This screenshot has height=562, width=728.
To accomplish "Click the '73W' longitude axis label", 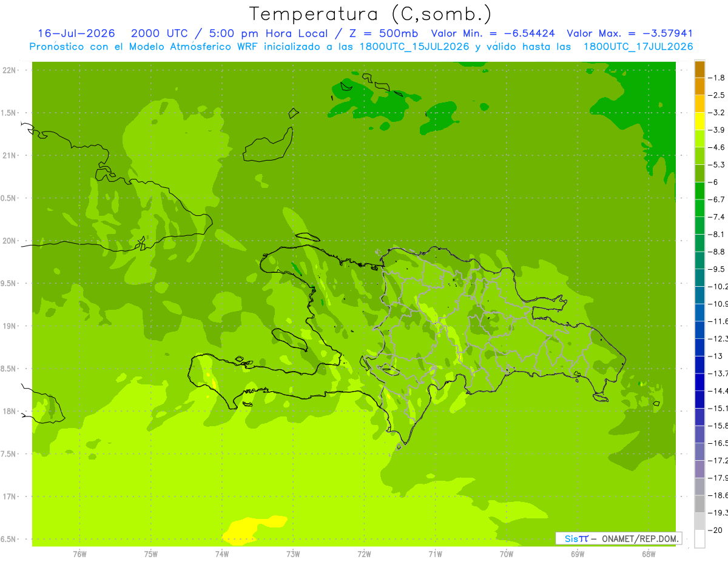I will click(x=293, y=554).
